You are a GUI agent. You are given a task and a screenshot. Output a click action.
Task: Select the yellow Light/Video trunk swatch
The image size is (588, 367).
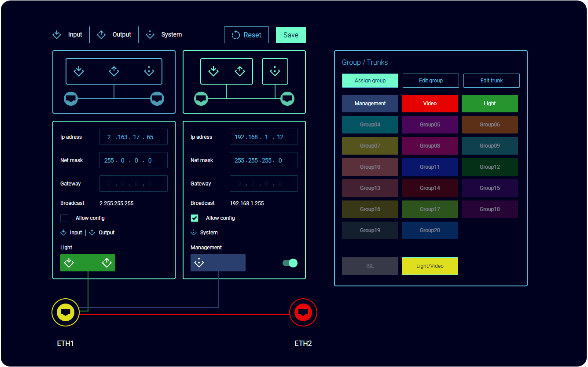[430, 266]
